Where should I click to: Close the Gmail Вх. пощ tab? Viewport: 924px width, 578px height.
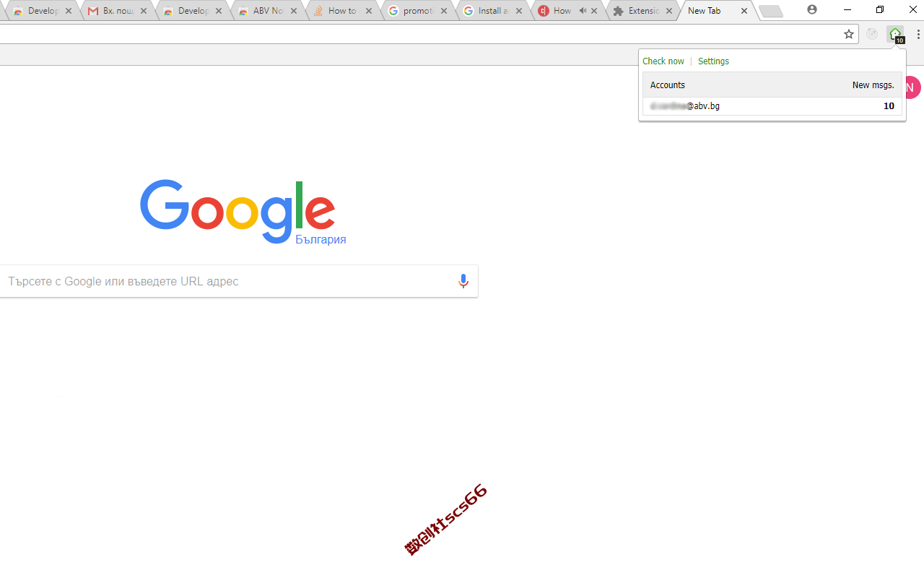[x=144, y=11]
